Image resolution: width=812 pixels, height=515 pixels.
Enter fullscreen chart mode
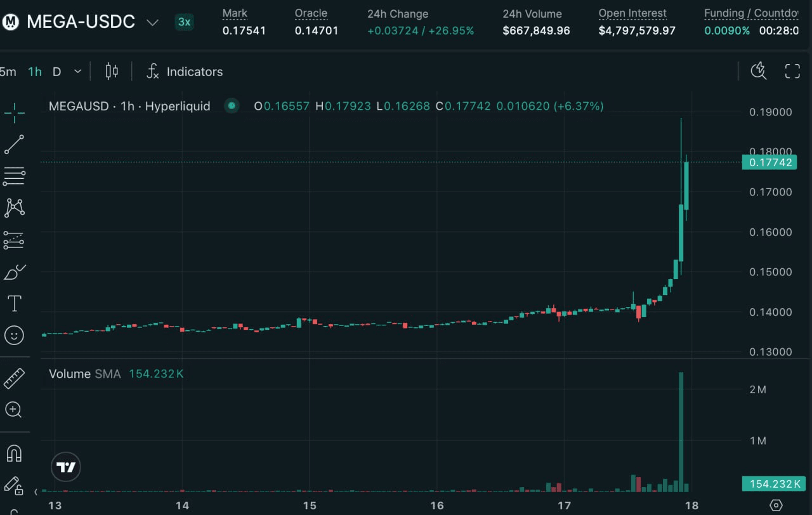click(x=792, y=71)
